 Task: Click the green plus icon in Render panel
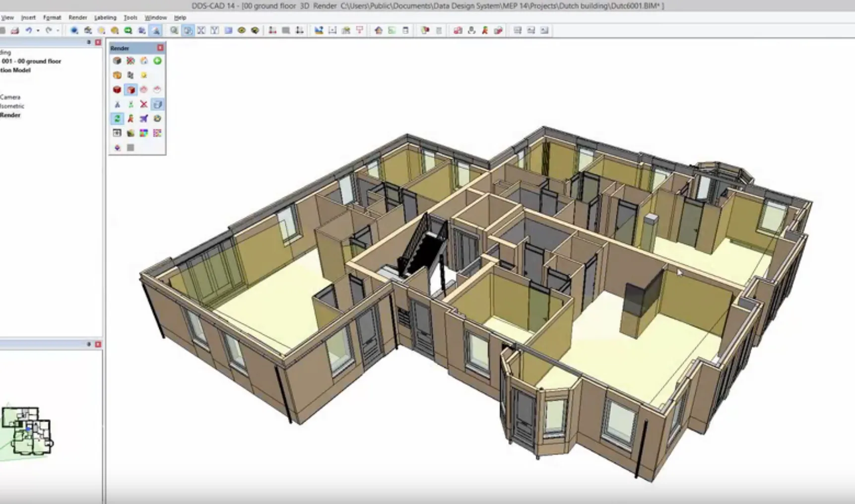click(157, 61)
